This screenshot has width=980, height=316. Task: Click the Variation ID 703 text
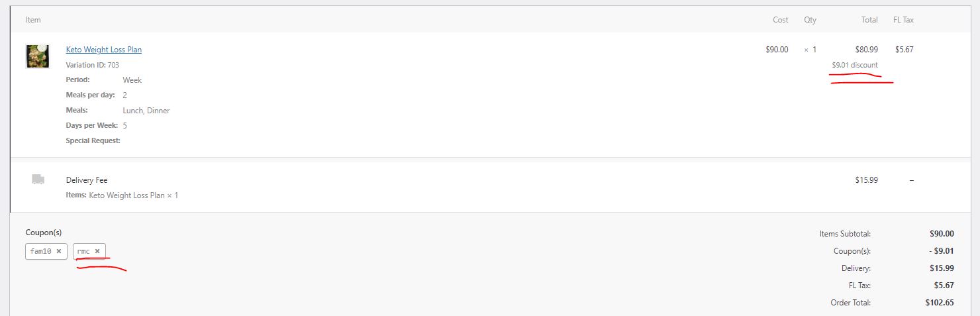(x=93, y=65)
